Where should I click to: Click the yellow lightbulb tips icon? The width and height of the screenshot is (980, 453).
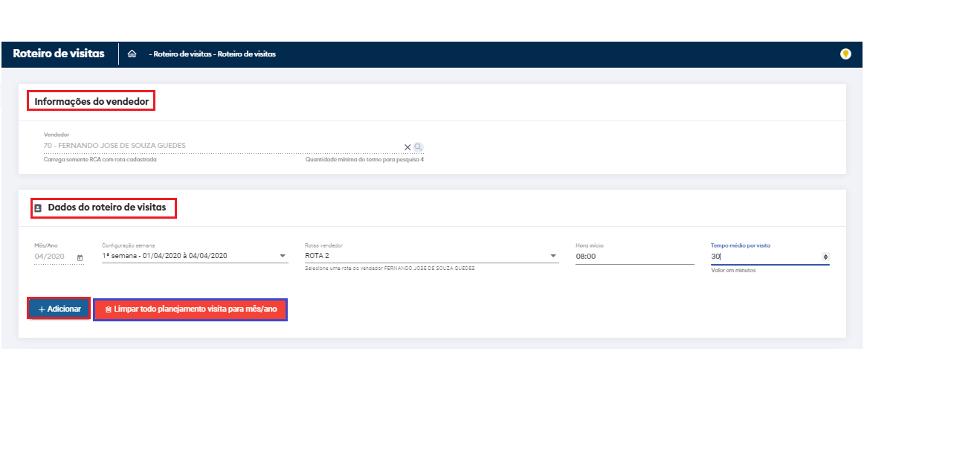[845, 54]
